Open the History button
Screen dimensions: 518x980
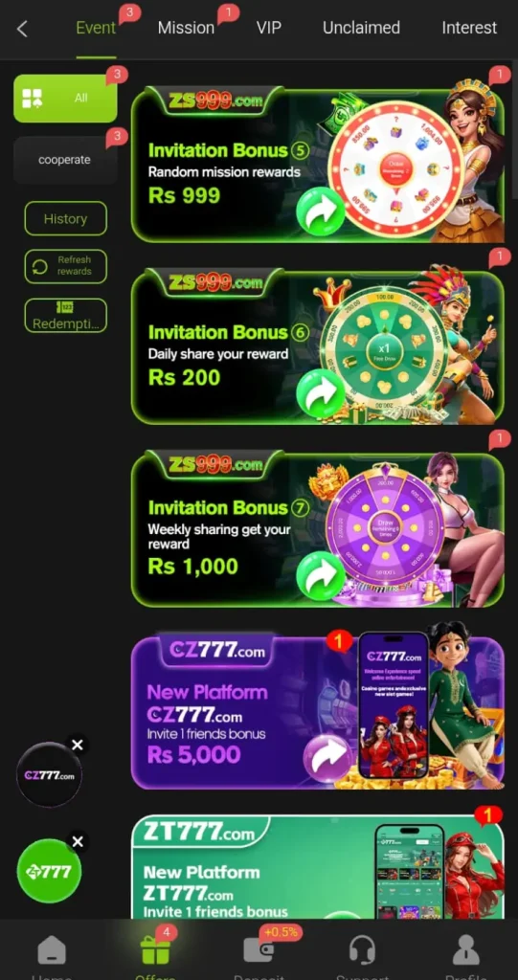tap(65, 219)
